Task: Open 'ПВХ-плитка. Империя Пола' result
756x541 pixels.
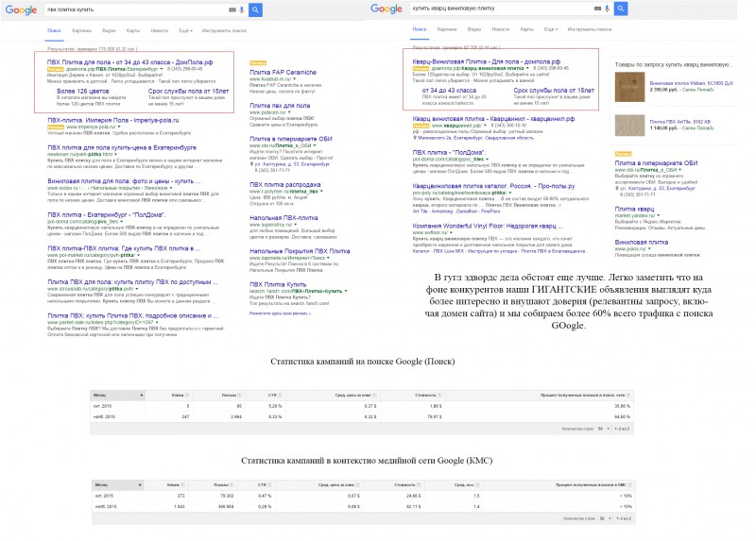Action: (x=112, y=120)
